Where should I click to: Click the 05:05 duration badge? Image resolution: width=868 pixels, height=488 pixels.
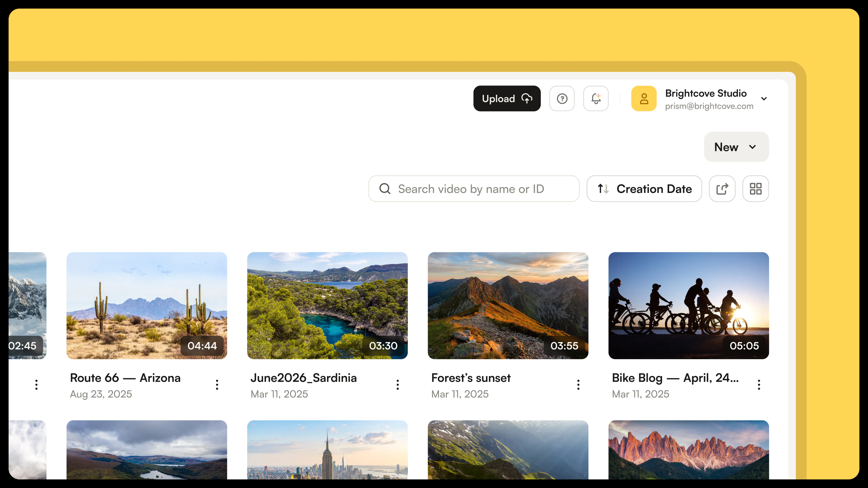tap(744, 345)
